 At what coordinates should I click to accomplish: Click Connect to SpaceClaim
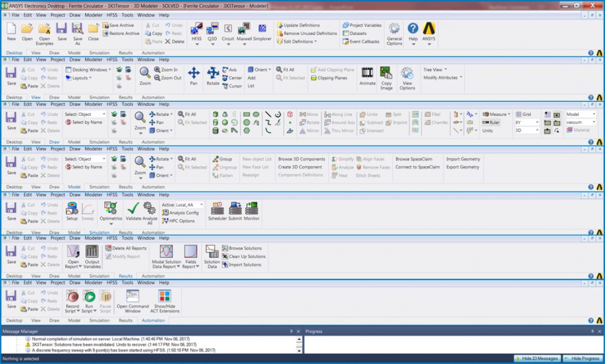[417, 167]
